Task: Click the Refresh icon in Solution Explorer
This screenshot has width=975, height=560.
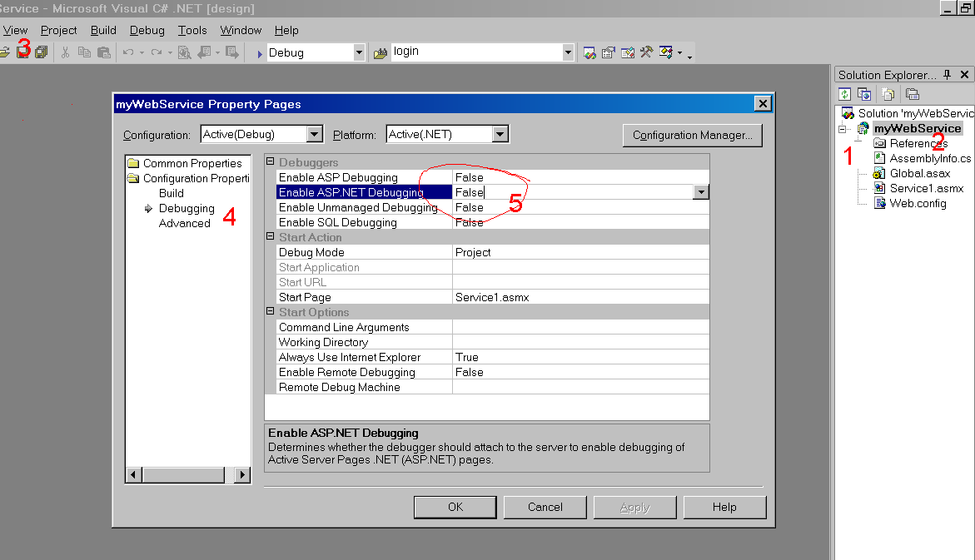Action: coord(844,94)
